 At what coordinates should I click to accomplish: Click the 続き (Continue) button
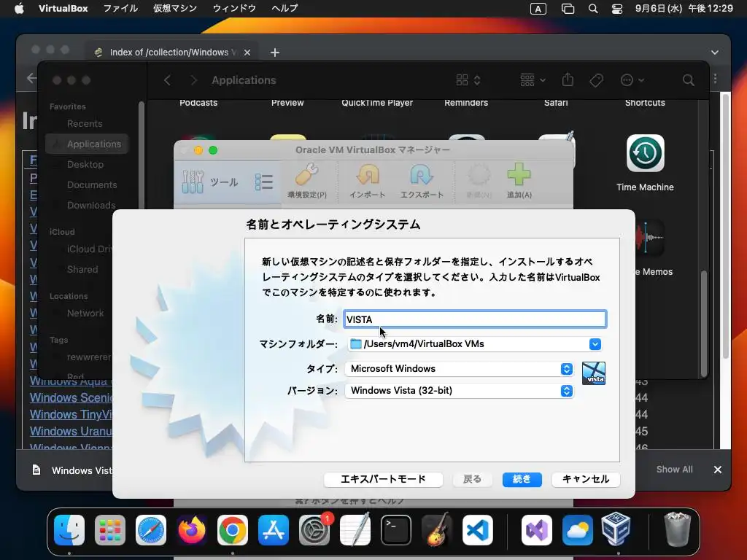522,479
